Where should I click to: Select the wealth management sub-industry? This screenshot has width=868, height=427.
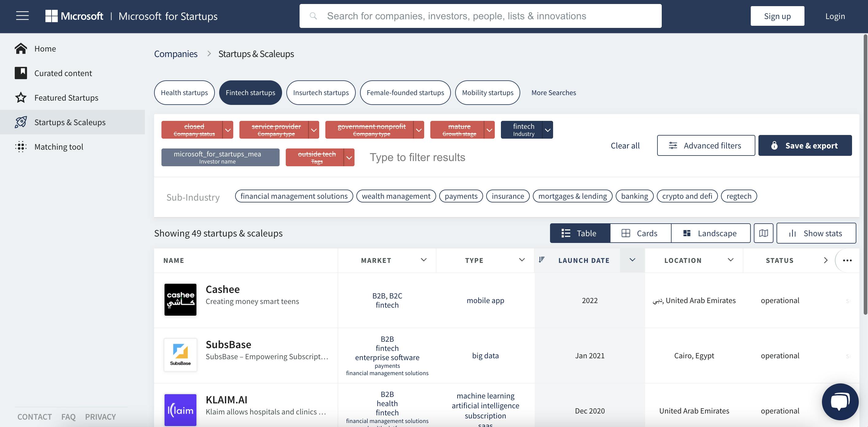(x=396, y=196)
